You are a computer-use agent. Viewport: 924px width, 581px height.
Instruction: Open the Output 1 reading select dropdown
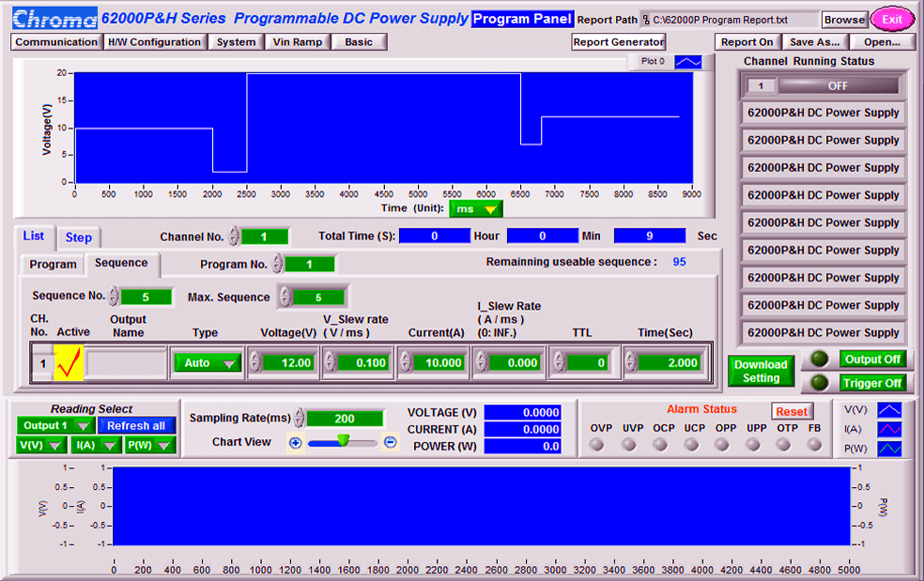tap(55, 425)
